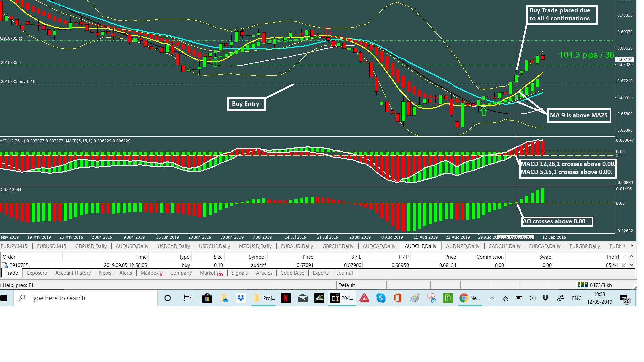Open AUDNZD,Daily chart tab
This screenshot has height=362, width=644.
[463, 246]
